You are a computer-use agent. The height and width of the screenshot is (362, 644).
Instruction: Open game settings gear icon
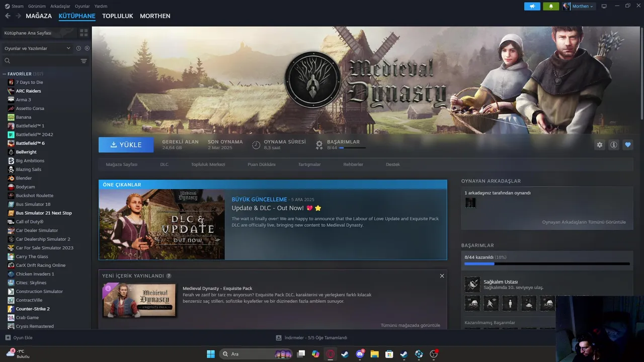(x=599, y=145)
